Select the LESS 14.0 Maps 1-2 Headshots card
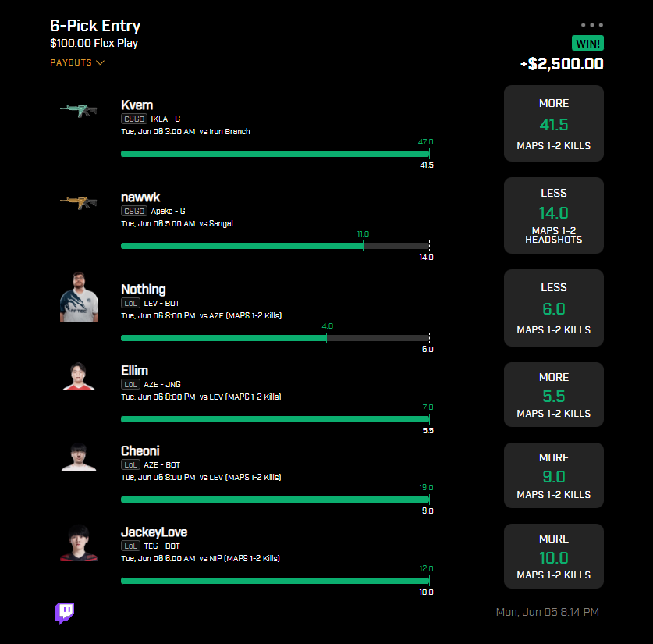The width and height of the screenshot is (653, 644). [x=553, y=215]
